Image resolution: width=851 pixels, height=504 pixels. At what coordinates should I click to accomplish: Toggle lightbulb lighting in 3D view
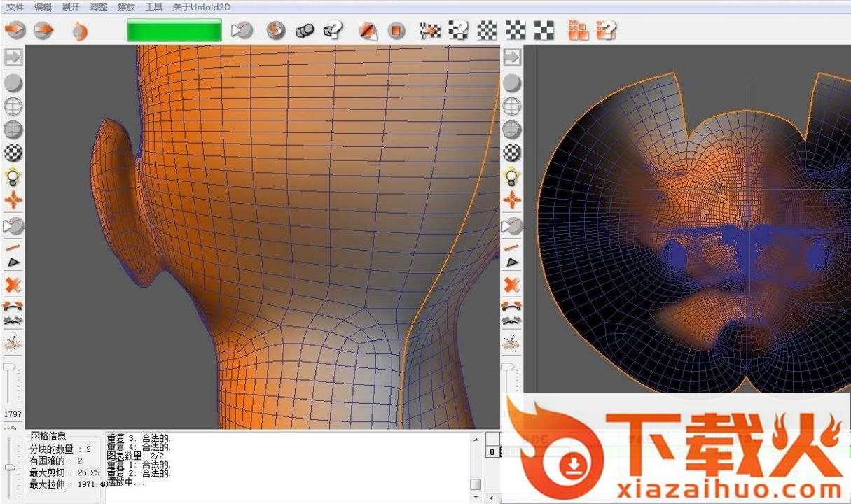[x=13, y=176]
